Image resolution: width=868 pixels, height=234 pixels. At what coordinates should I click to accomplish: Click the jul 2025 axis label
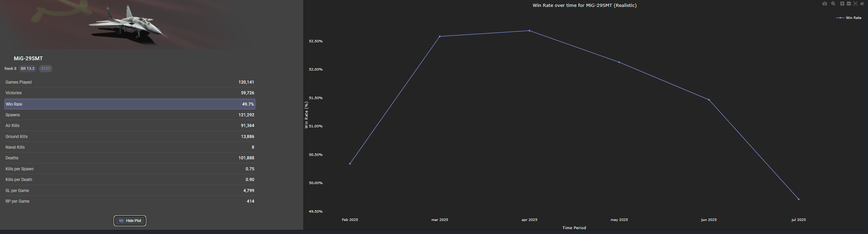pyautogui.click(x=799, y=220)
